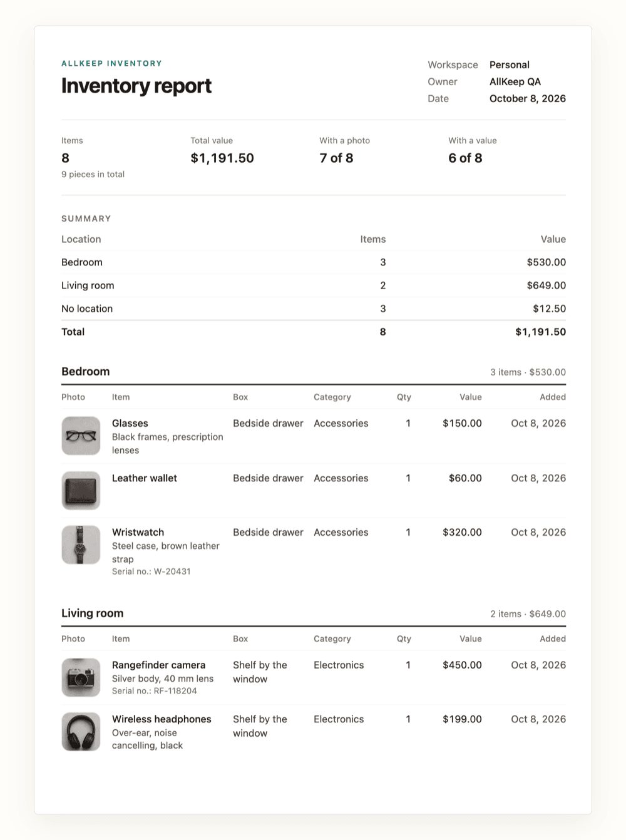Select the 3 items · $530.00 section summary

[528, 372]
